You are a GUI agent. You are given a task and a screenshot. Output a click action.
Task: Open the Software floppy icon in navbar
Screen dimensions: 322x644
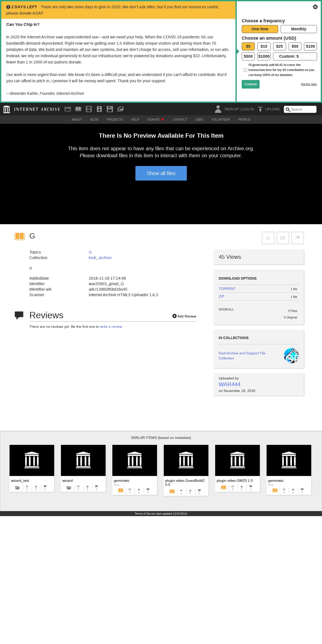click(x=110, y=109)
